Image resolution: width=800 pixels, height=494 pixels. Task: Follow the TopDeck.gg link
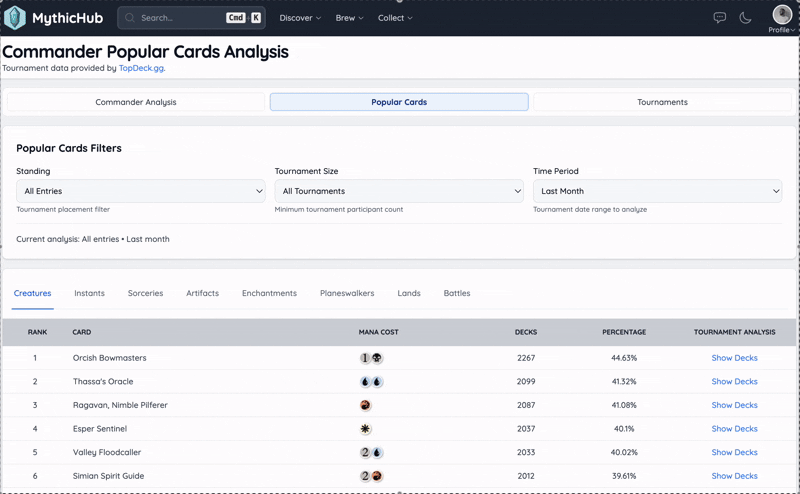click(141, 68)
